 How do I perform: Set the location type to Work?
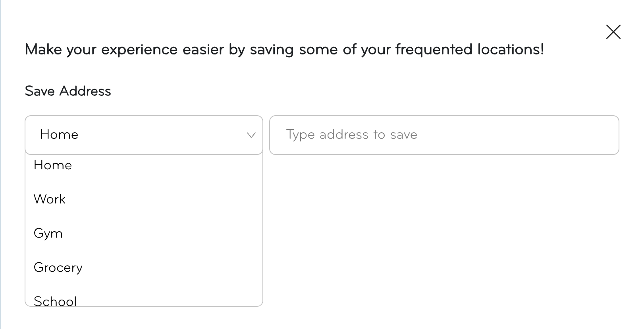pyautogui.click(x=50, y=199)
